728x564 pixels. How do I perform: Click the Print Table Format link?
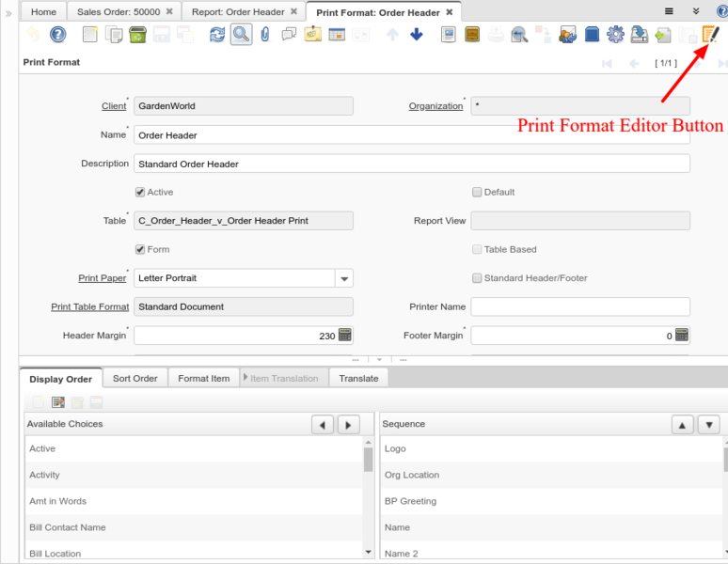tap(89, 306)
